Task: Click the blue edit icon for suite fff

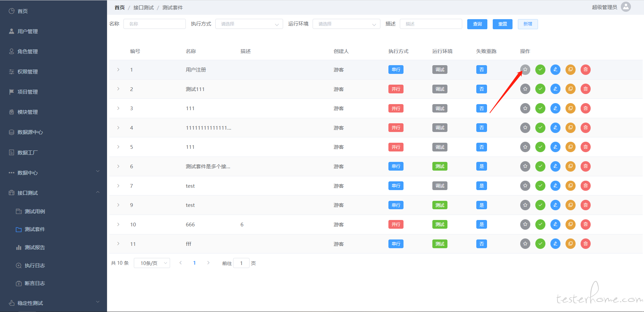Action: [555, 244]
